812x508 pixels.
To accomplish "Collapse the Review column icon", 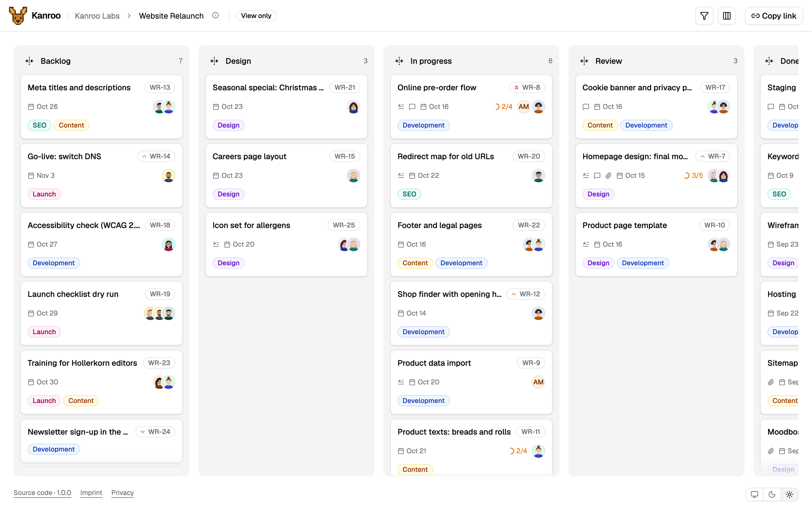I will click(x=584, y=61).
